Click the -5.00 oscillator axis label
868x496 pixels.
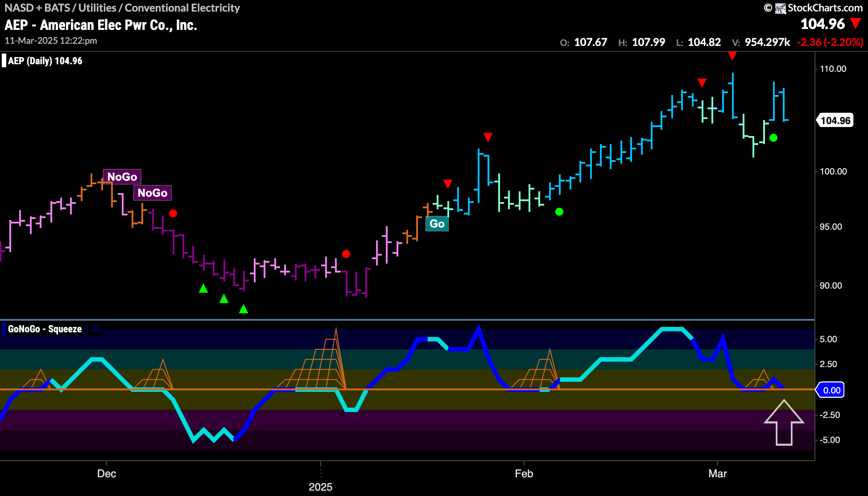pos(830,440)
